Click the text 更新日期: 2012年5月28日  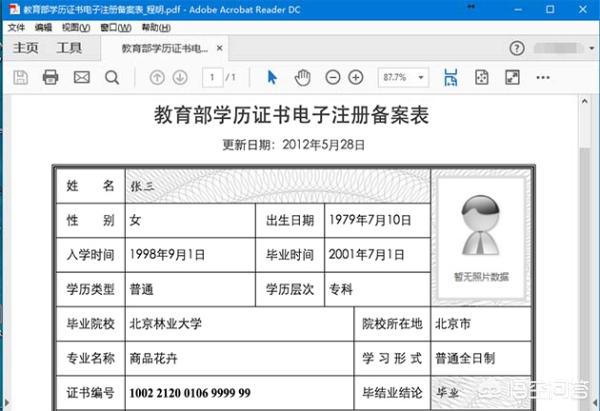(293, 145)
